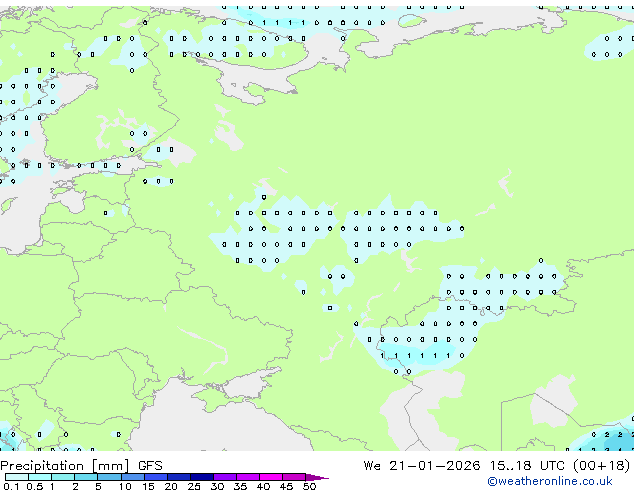Click the 5–10 mm legend color box

(109, 477)
